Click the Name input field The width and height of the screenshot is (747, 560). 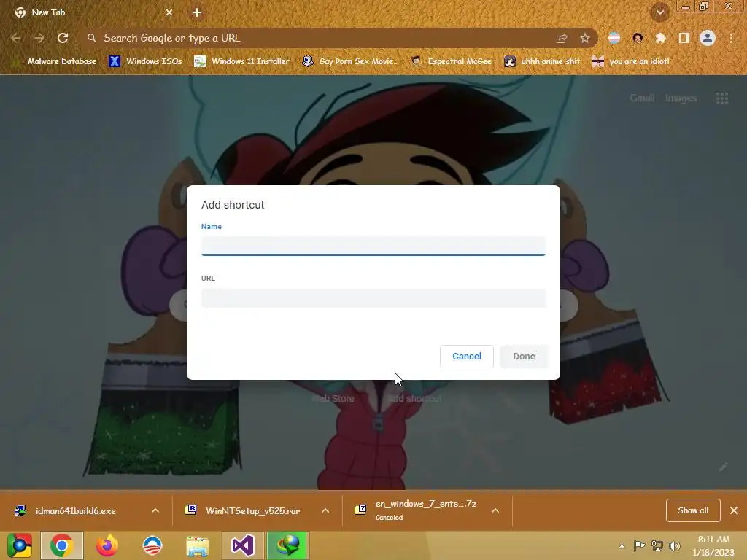click(x=373, y=246)
